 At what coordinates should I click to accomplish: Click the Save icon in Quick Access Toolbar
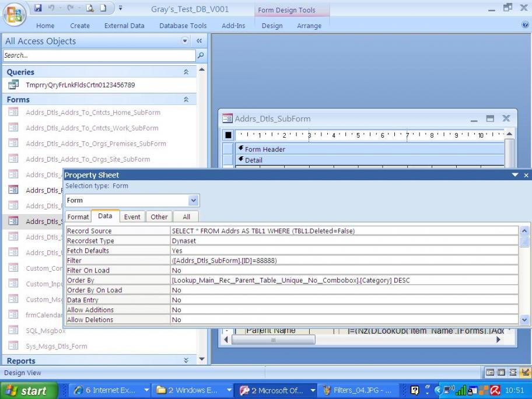38,9
